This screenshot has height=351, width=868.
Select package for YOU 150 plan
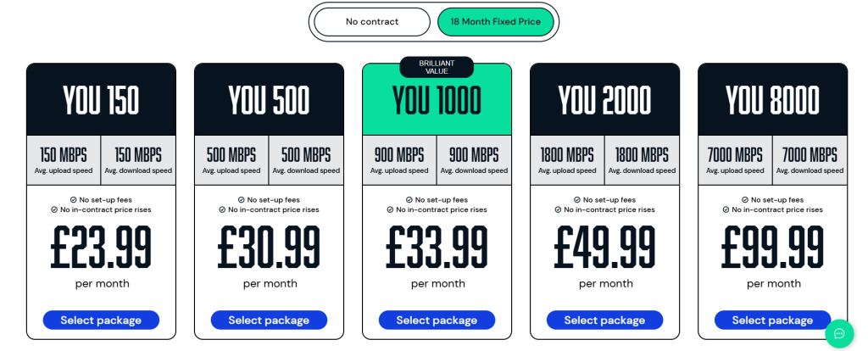click(101, 320)
